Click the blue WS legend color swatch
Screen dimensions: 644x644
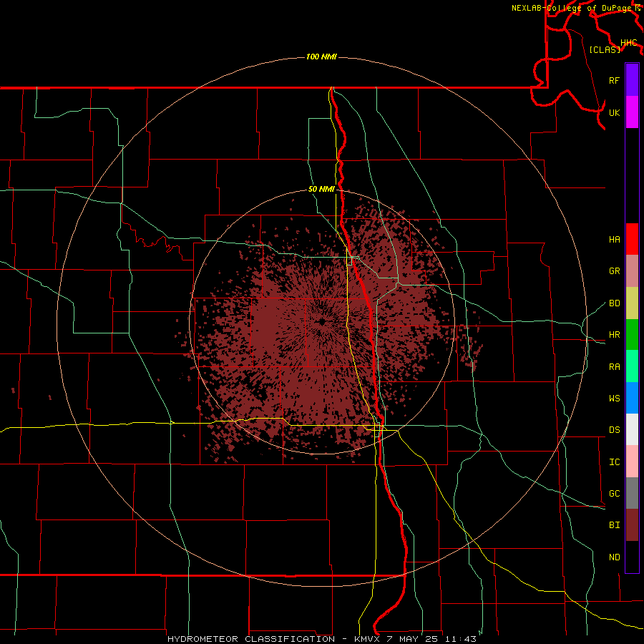click(632, 398)
